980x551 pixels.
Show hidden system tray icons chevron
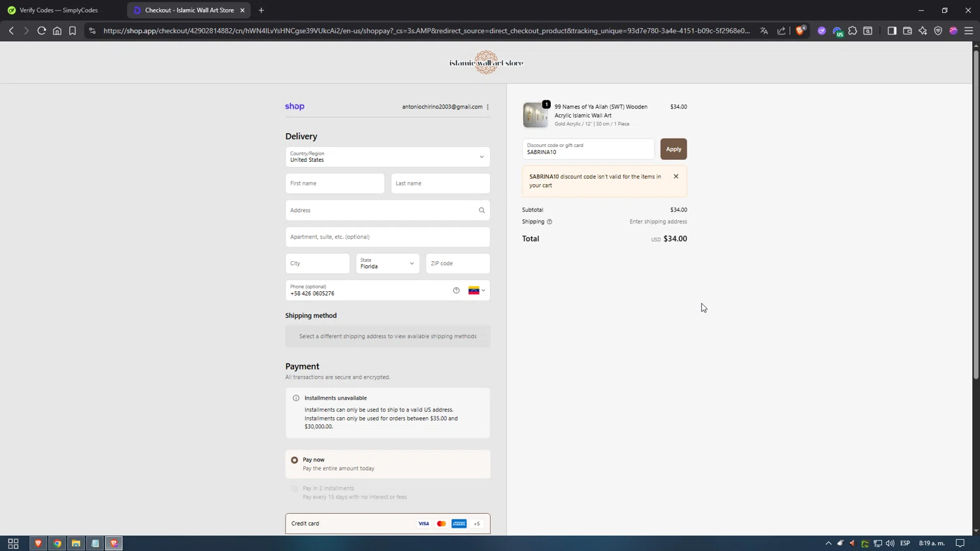[828, 543]
